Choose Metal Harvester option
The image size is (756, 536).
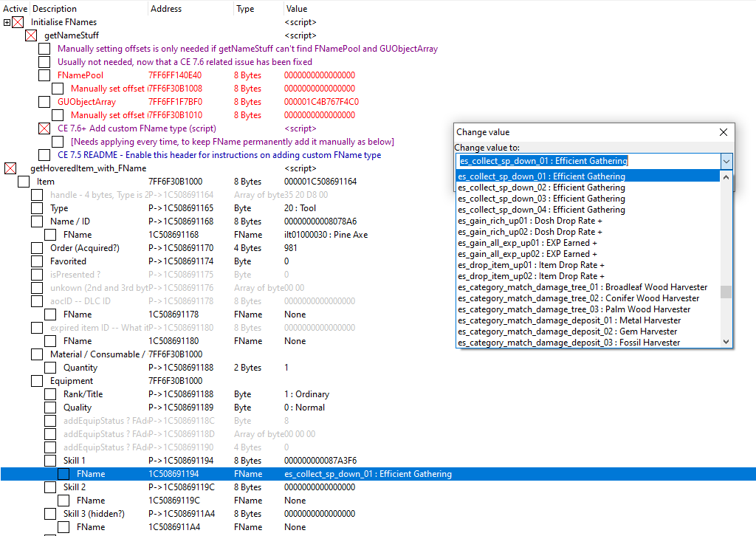point(588,320)
